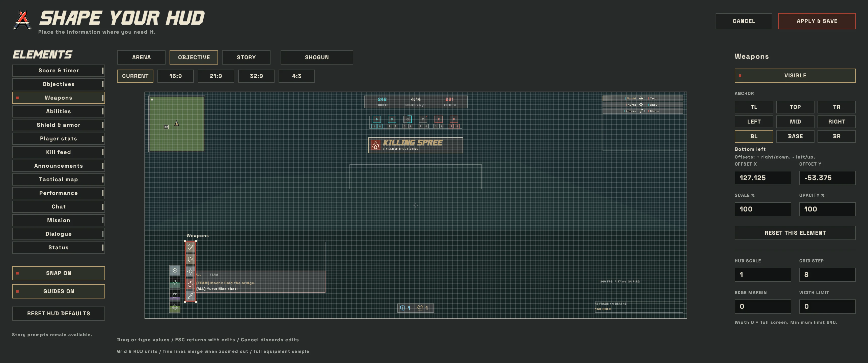Click objective A marker in preview
Viewport: 868px width, 363px height.
(x=376, y=119)
